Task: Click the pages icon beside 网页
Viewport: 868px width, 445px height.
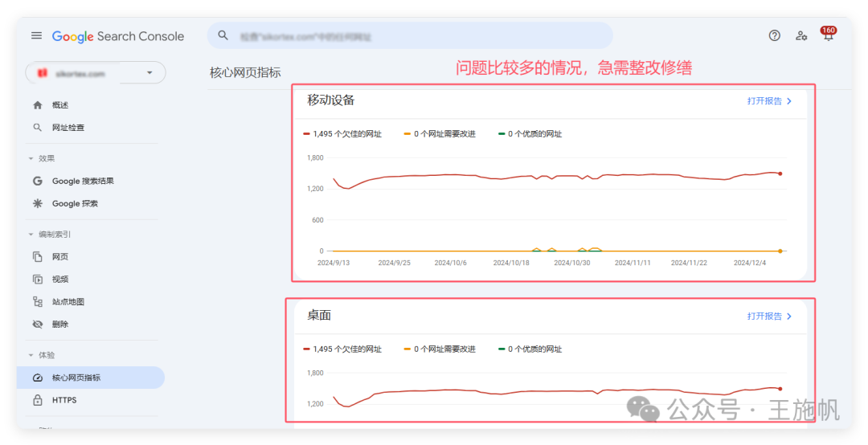Action: tap(38, 257)
